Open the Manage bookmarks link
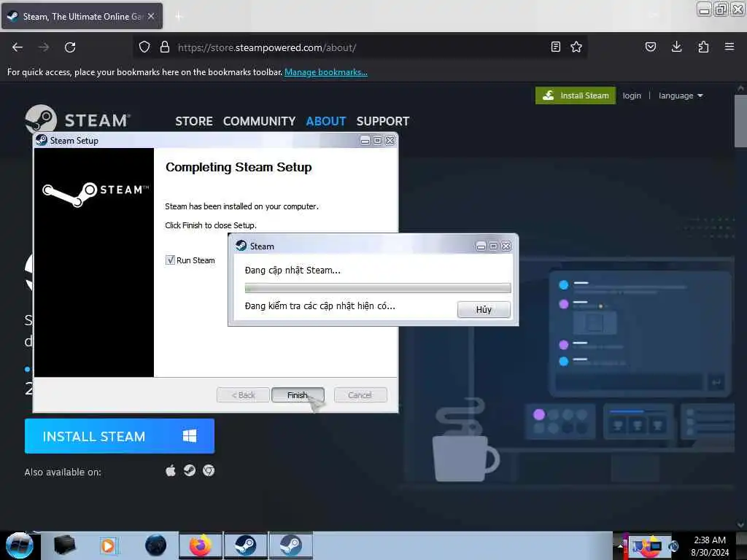The image size is (747, 560). [326, 72]
